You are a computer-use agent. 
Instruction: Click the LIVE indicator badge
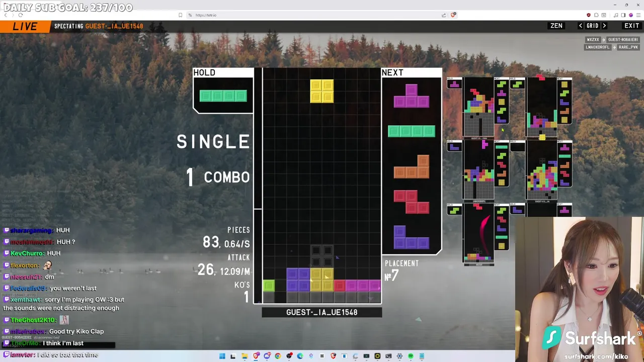pyautogui.click(x=25, y=27)
